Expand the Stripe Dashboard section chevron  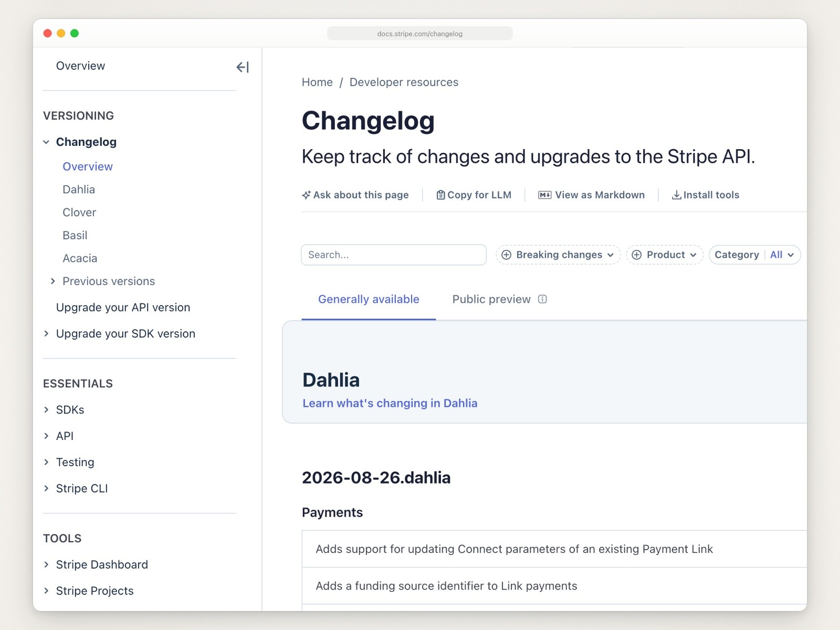point(46,565)
